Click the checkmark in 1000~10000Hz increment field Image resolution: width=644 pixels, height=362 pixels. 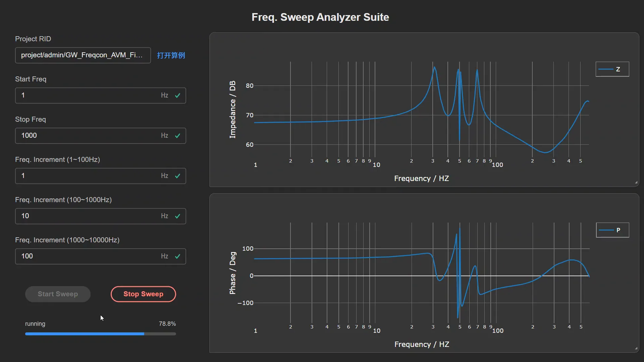[178, 256]
